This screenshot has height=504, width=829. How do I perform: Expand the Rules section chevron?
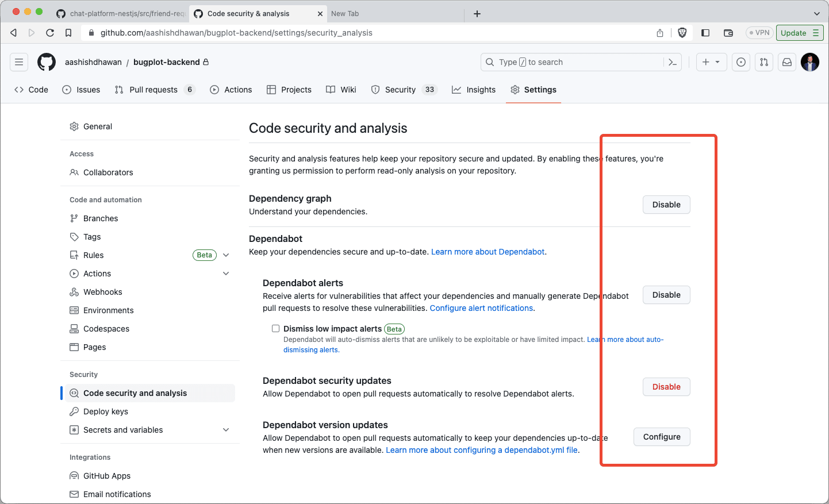pos(226,255)
